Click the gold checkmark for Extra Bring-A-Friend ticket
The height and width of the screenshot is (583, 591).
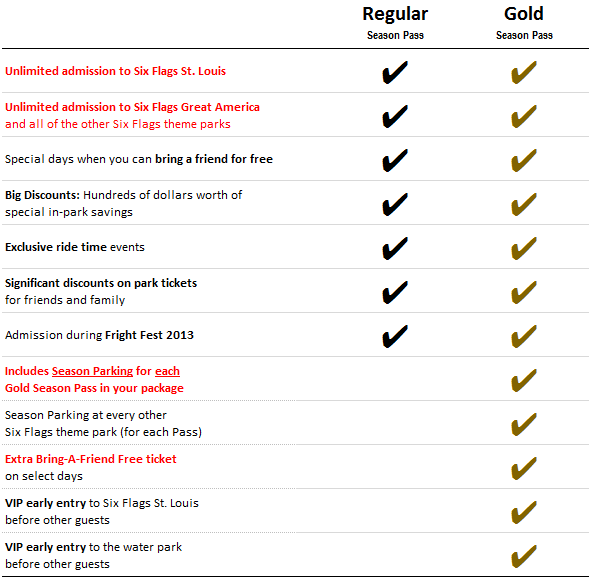tap(524, 468)
